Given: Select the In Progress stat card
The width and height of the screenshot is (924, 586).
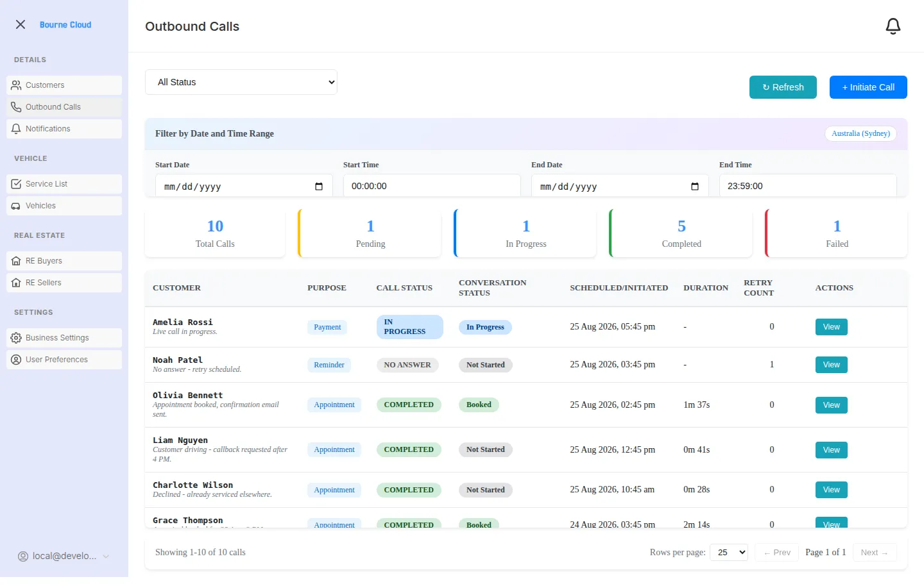Looking at the screenshot, I should point(526,233).
